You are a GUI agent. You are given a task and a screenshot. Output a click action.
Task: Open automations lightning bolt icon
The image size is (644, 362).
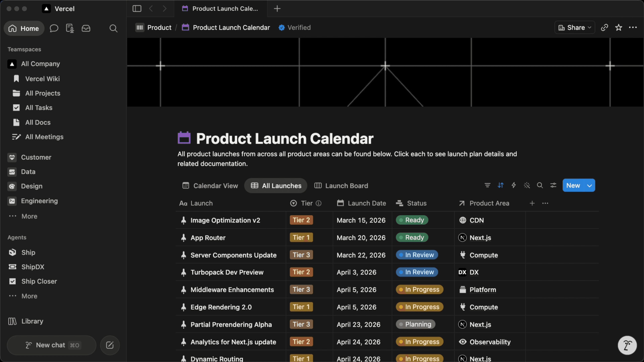click(x=513, y=185)
